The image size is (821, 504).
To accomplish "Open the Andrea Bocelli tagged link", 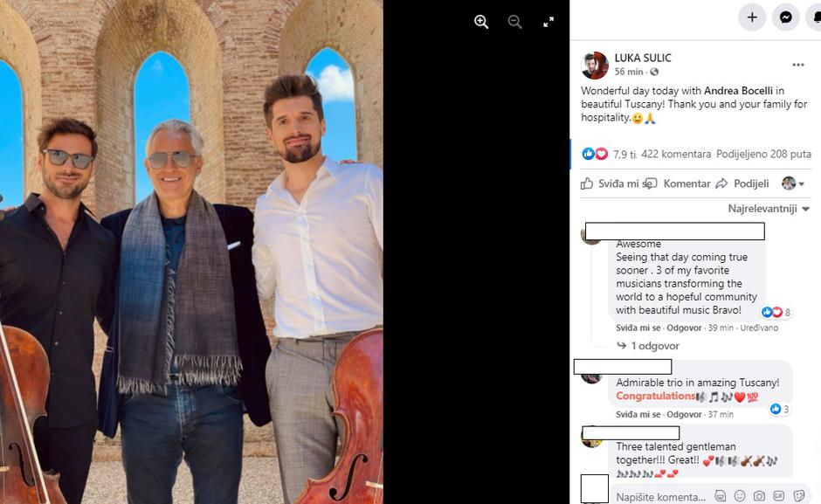I will tap(738, 91).
